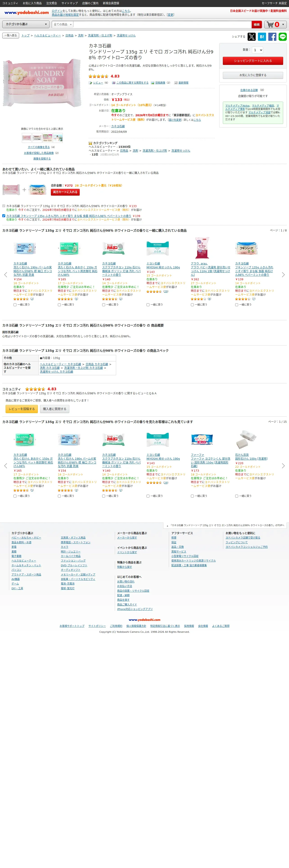The height and width of the screenshot is (868, 289).
Task: Open お客様サポートトップ in the footer
Action: 72,626
